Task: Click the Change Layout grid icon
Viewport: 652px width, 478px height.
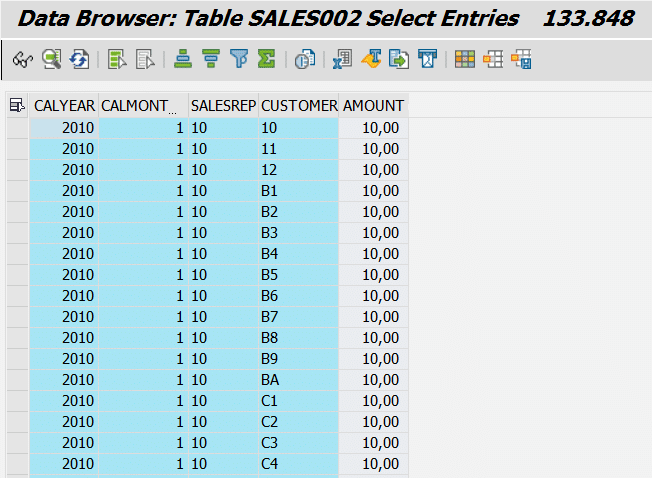Action: click(x=465, y=60)
